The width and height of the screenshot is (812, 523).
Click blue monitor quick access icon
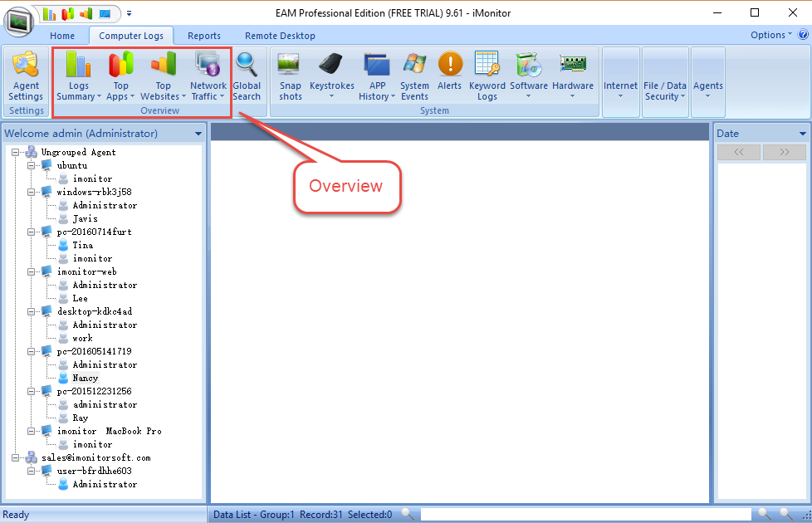coord(105,14)
